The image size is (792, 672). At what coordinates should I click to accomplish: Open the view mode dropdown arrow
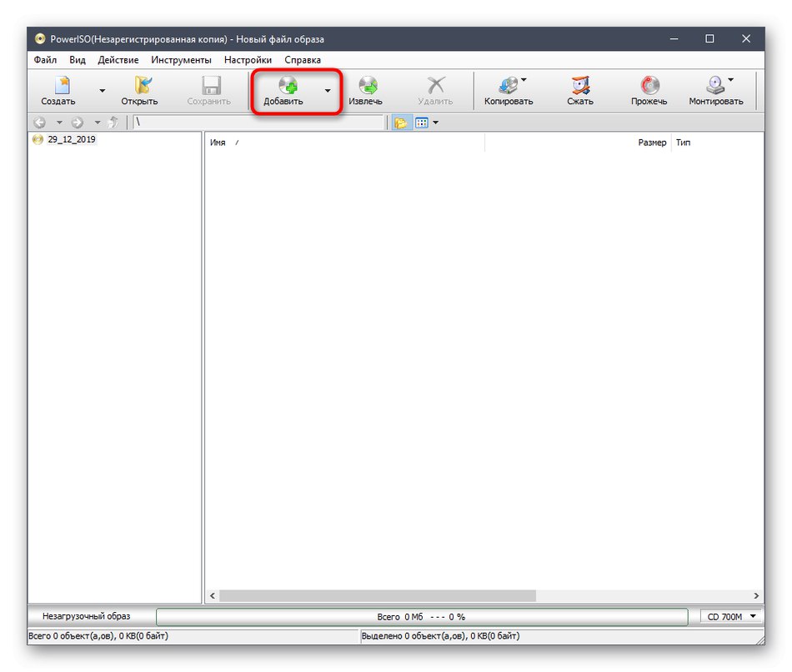[436, 123]
